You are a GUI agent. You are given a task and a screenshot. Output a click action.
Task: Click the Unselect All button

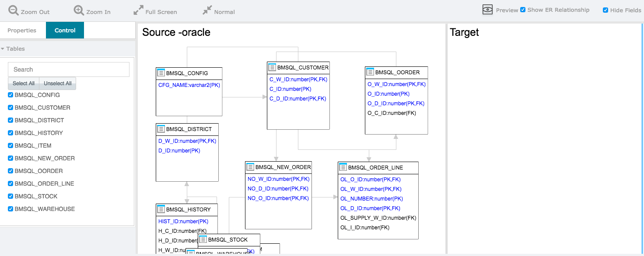58,83
